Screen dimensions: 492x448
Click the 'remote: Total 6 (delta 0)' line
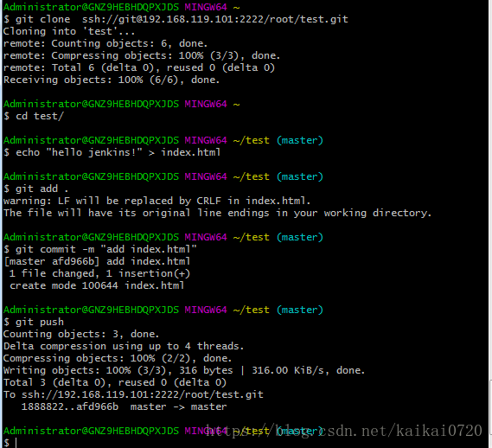pos(139,67)
